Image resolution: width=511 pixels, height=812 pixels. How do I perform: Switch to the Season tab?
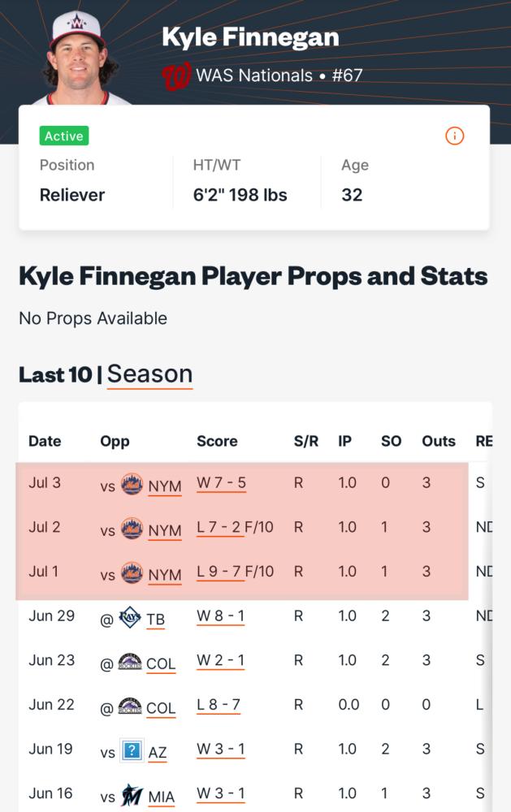click(149, 374)
